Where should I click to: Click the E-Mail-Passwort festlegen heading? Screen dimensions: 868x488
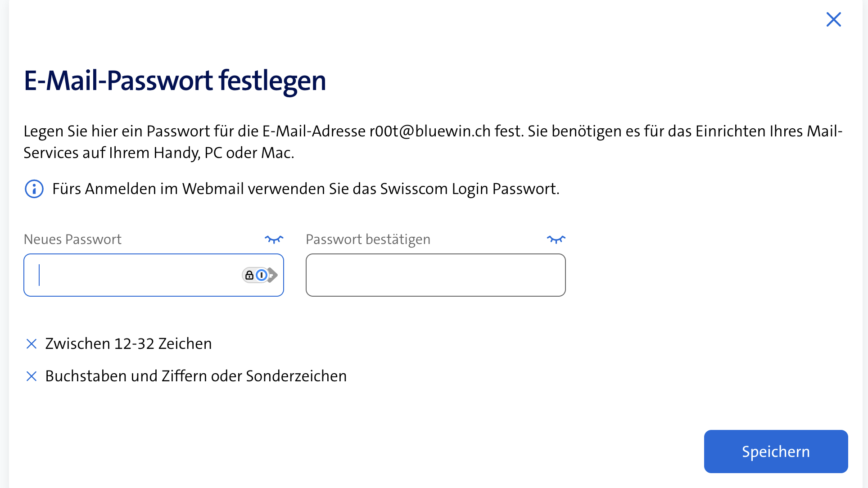pyautogui.click(x=175, y=81)
